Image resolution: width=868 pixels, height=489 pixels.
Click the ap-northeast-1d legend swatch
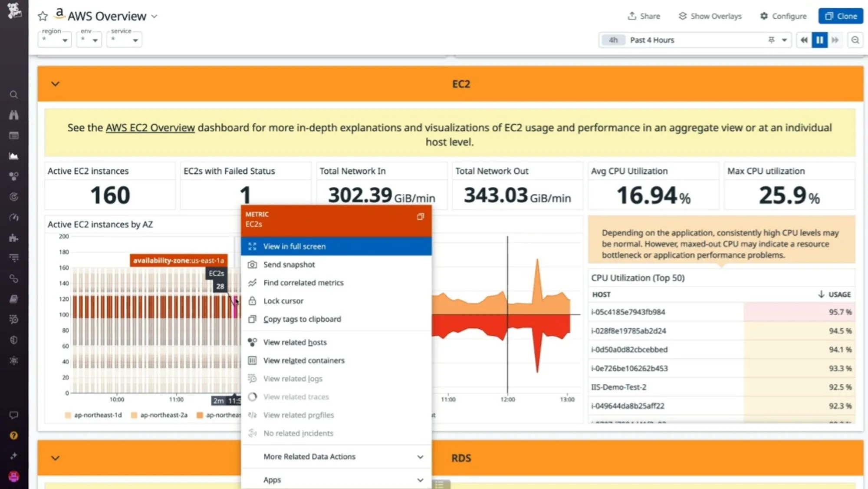68,415
